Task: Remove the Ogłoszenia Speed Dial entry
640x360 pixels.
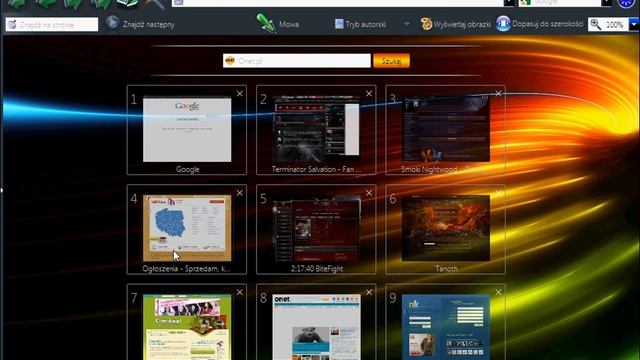Action: coord(240,193)
